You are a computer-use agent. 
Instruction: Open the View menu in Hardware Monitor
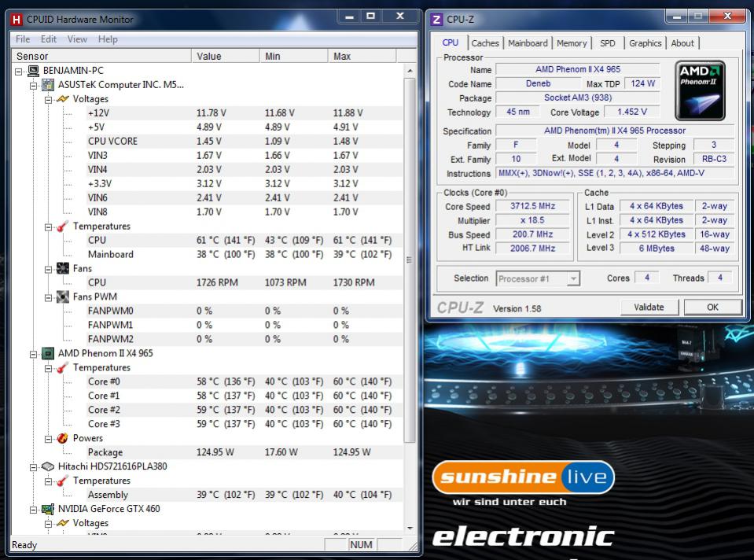click(x=77, y=39)
